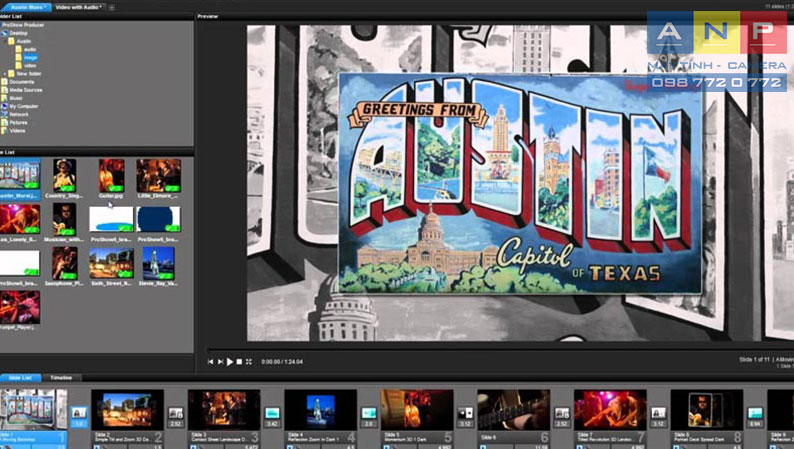Select the Country_Sing... file thumbnail
Screen dimensions: 794x449
click(x=65, y=175)
